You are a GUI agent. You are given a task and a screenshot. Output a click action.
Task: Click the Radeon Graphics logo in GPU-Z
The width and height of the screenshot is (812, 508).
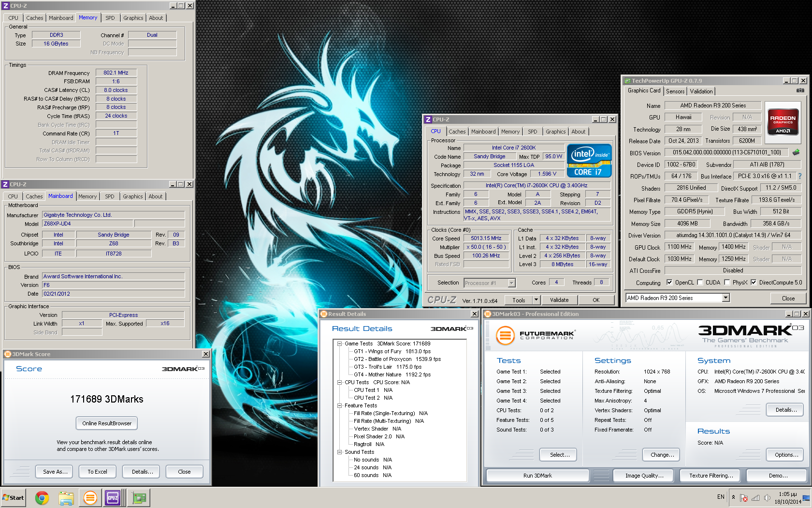pos(783,121)
